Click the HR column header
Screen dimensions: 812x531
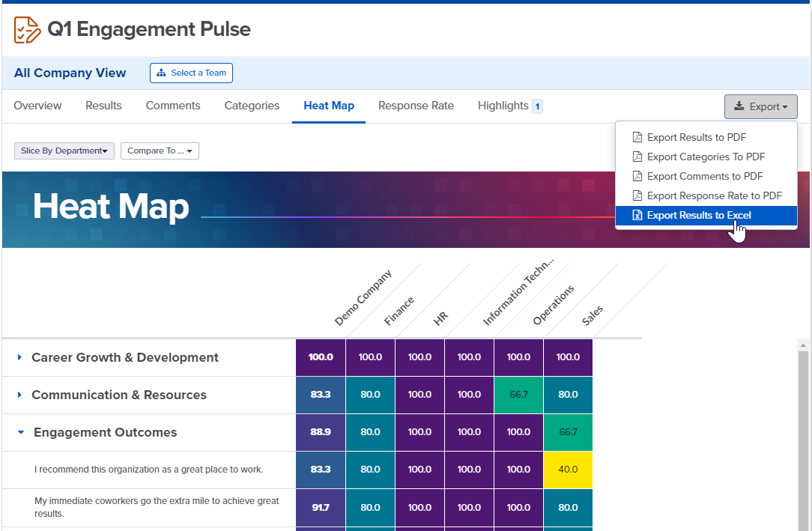click(440, 318)
